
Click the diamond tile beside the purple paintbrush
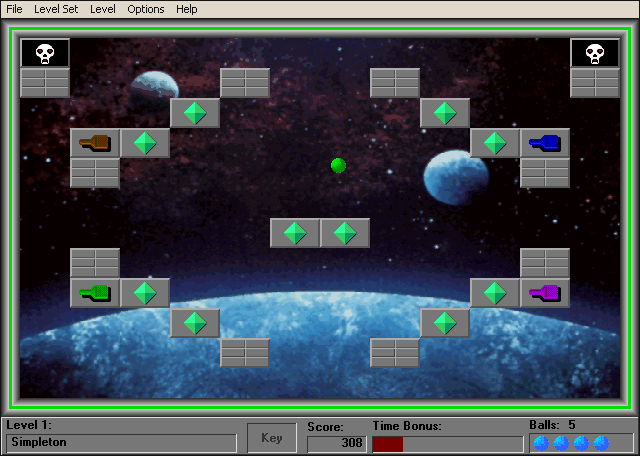[x=495, y=293]
